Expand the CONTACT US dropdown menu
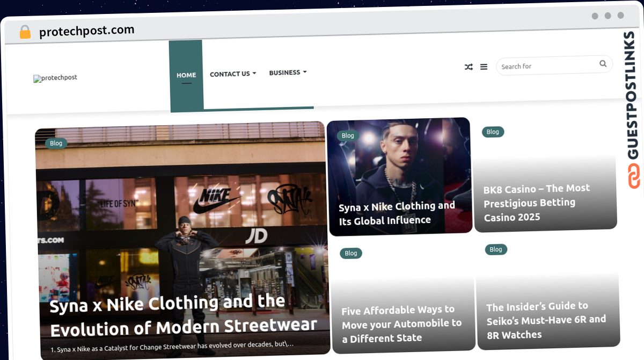Screen dimensions: 644x360 [233, 74]
